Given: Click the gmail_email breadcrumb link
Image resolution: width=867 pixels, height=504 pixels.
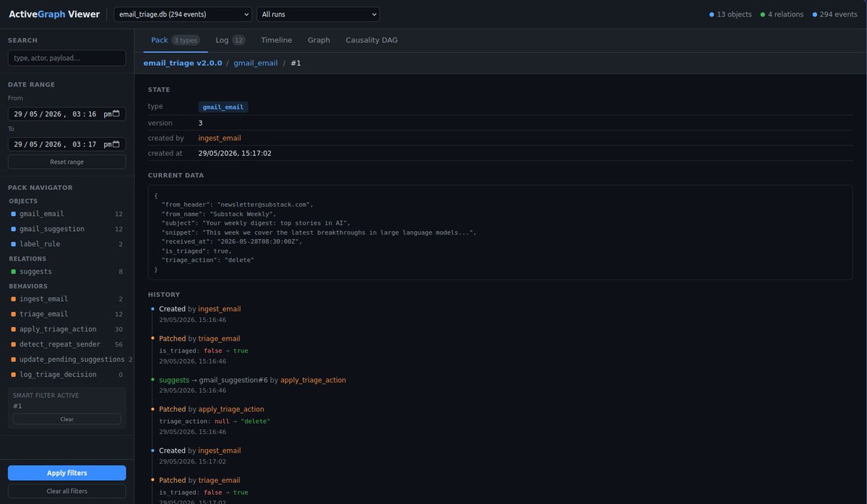Looking at the screenshot, I should click(x=256, y=63).
